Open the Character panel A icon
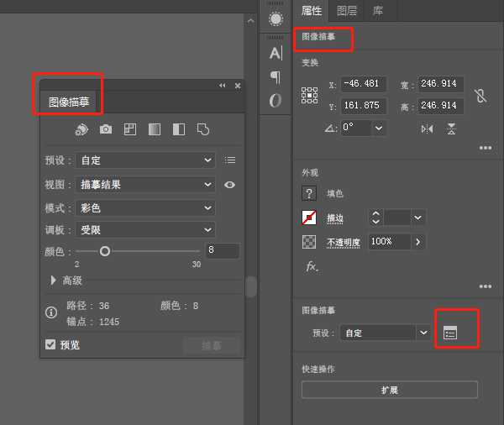504x425 pixels. [x=276, y=53]
